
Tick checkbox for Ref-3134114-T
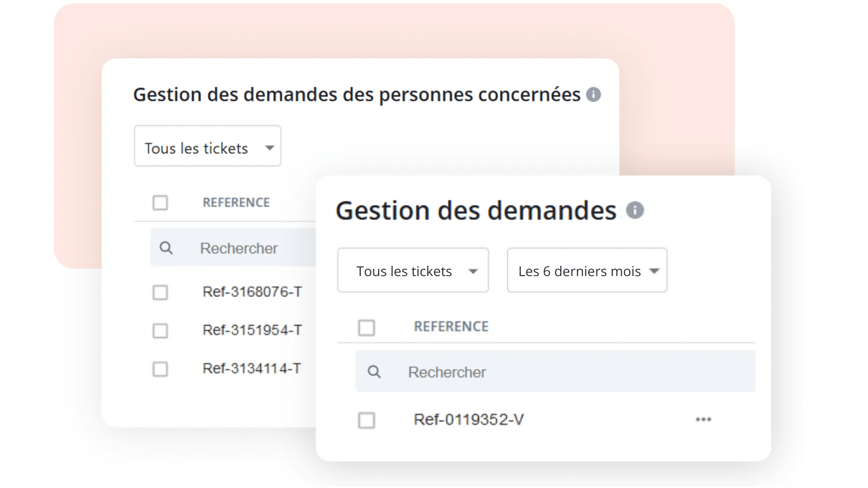tap(160, 369)
